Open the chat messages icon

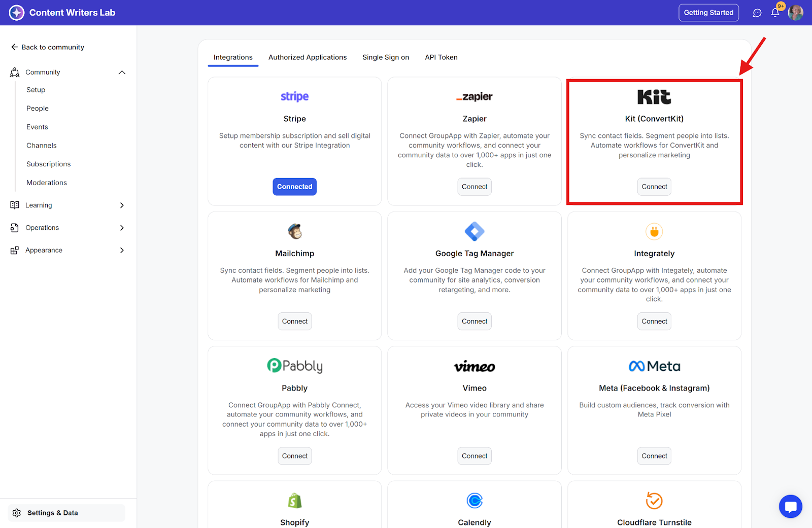(x=757, y=13)
